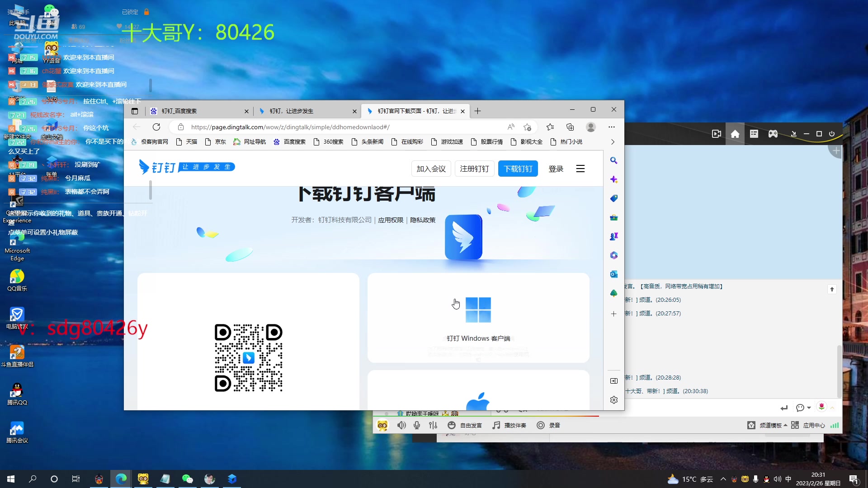Viewport: 868px width, 488px height.
Task: Open the Edge sidebar shopping tag icon
Action: 613,198
